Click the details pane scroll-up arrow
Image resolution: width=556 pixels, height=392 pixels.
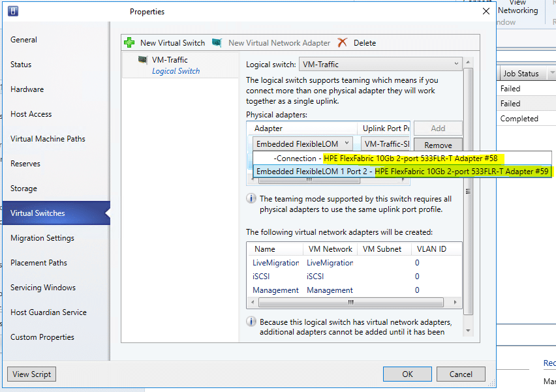468,62
